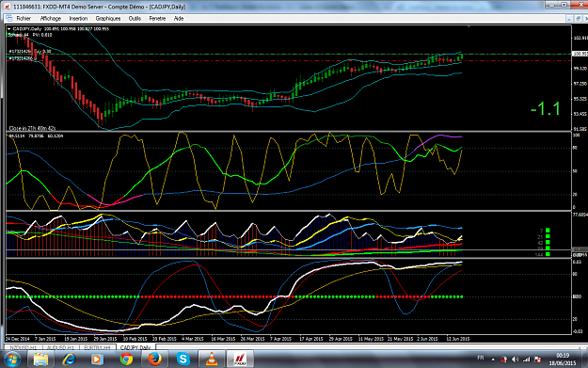This screenshot has width=588, height=368.
Task: Open the Outils menu
Action: pyautogui.click(x=135, y=19)
